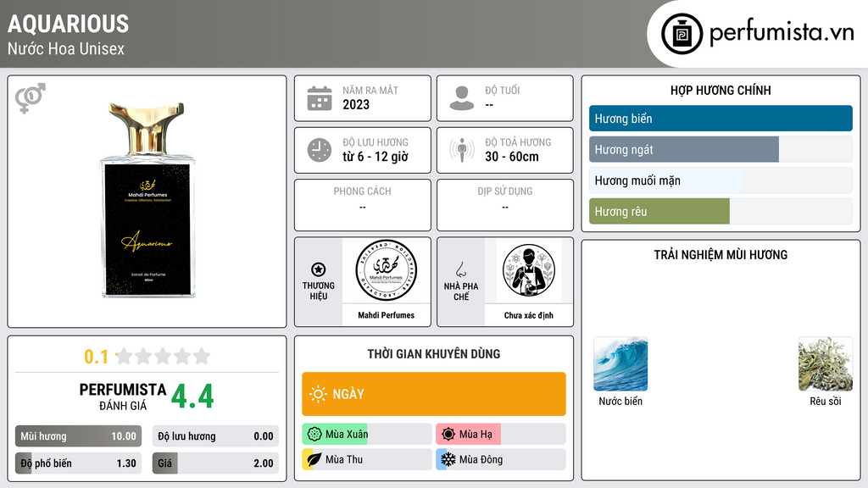Click the orange NGÀY time bar
The image size is (868, 488).
pyautogui.click(x=434, y=394)
